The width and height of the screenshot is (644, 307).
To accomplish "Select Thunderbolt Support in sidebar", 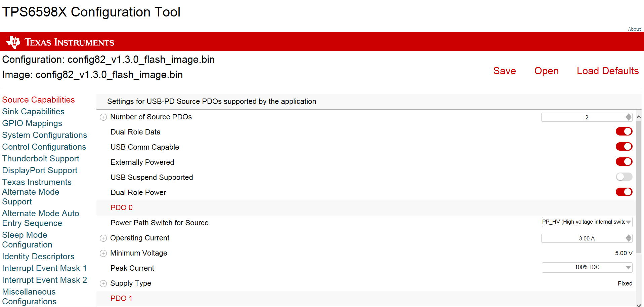I will pos(41,159).
